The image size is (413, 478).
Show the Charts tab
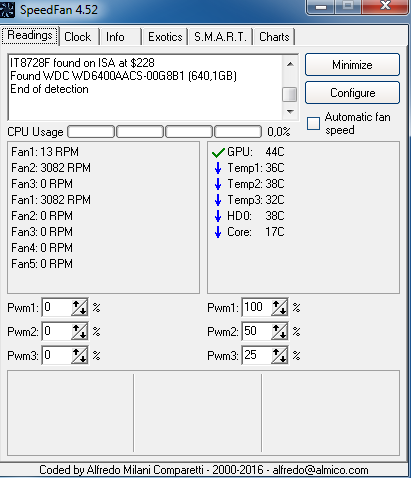pyautogui.click(x=274, y=37)
